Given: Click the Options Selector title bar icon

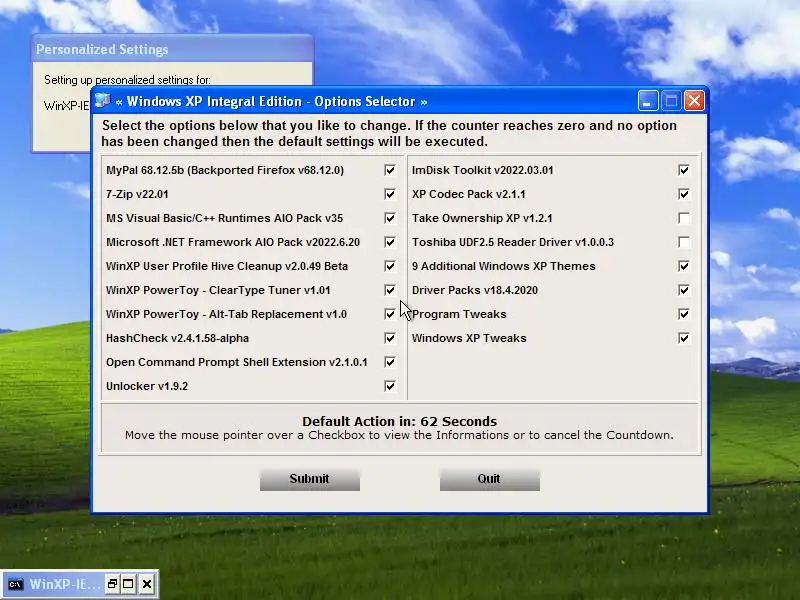Looking at the screenshot, I should click(103, 101).
